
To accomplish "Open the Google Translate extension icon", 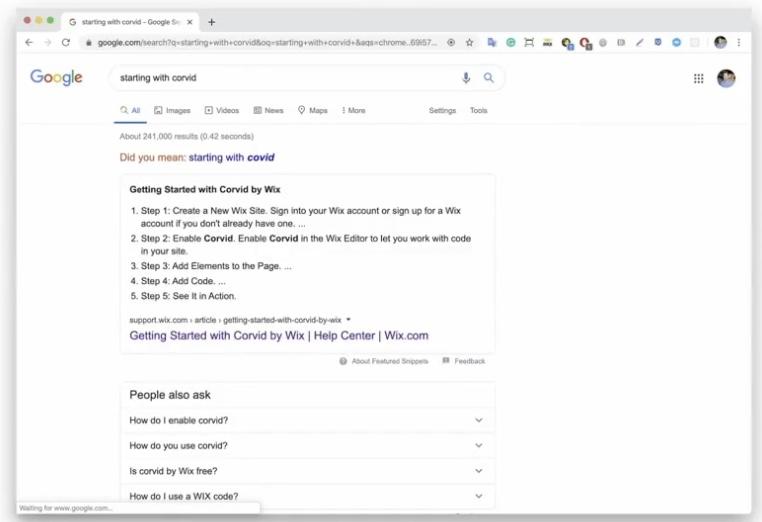I will 492,43.
